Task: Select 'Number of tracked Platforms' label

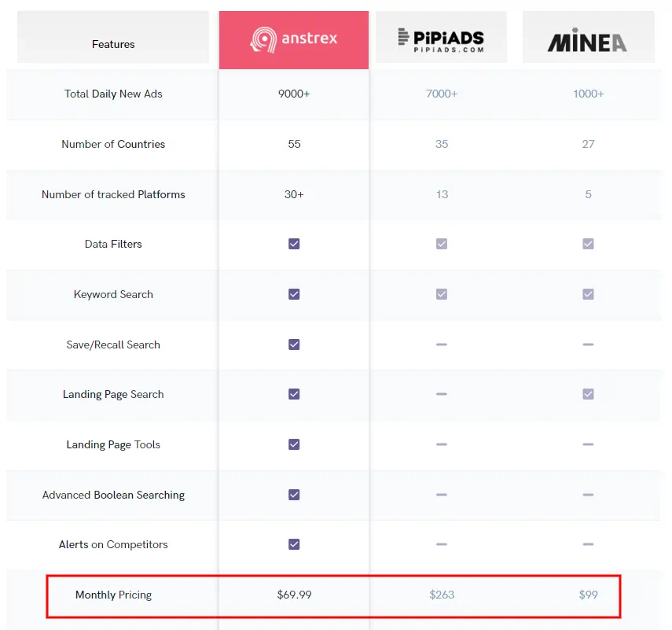Action: click(x=113, y=194)
